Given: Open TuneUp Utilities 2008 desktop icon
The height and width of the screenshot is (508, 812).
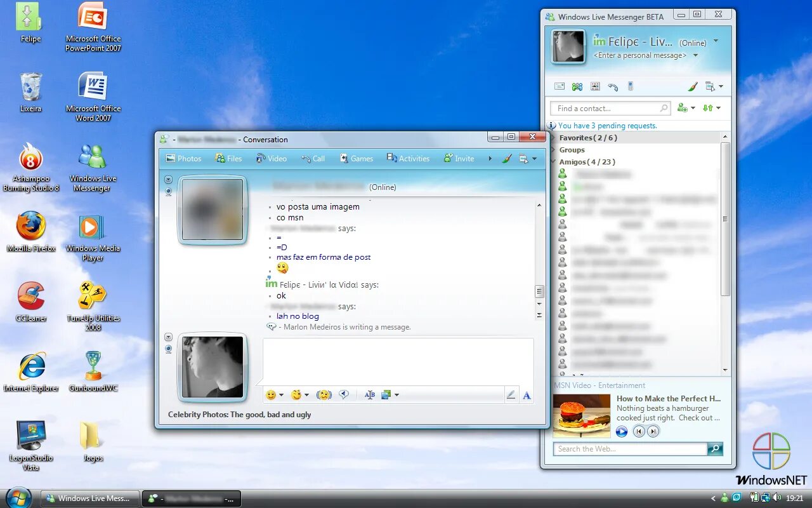Looking at the screenshot, I should pyautogui.click(x=93, y=307).
